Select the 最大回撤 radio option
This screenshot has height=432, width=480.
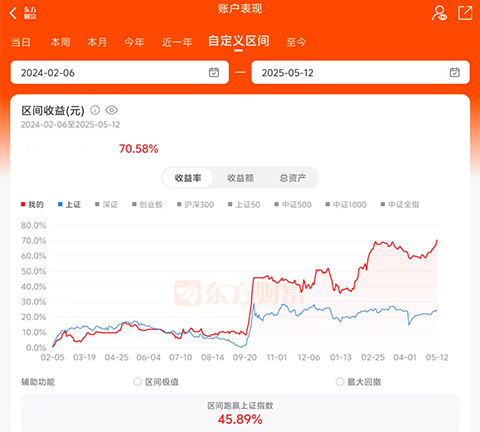340,382
